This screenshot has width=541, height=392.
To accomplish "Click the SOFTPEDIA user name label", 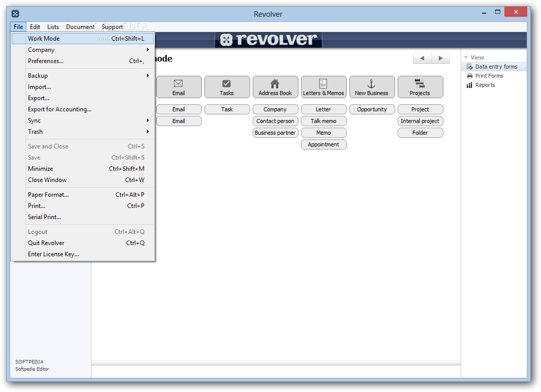I will click(x=29, y=361).
